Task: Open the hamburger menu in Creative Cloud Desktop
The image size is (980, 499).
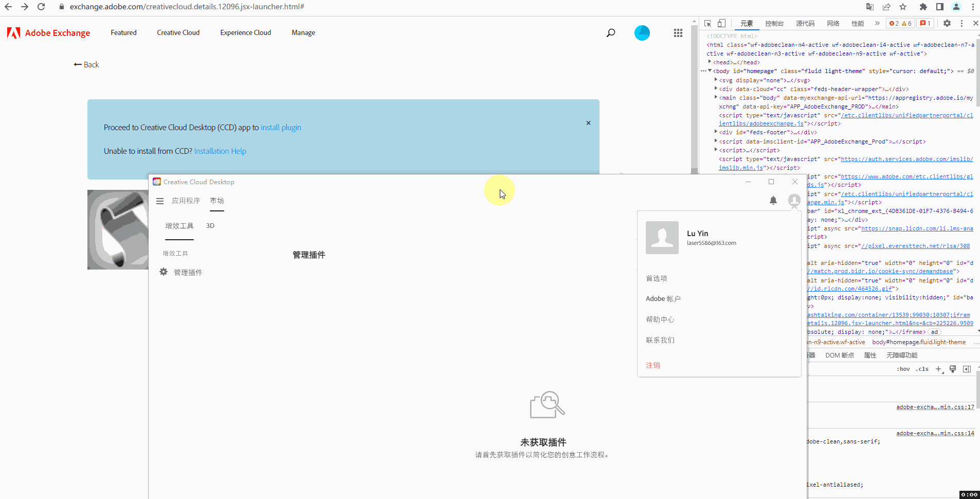Action: [x=160, y=201]
